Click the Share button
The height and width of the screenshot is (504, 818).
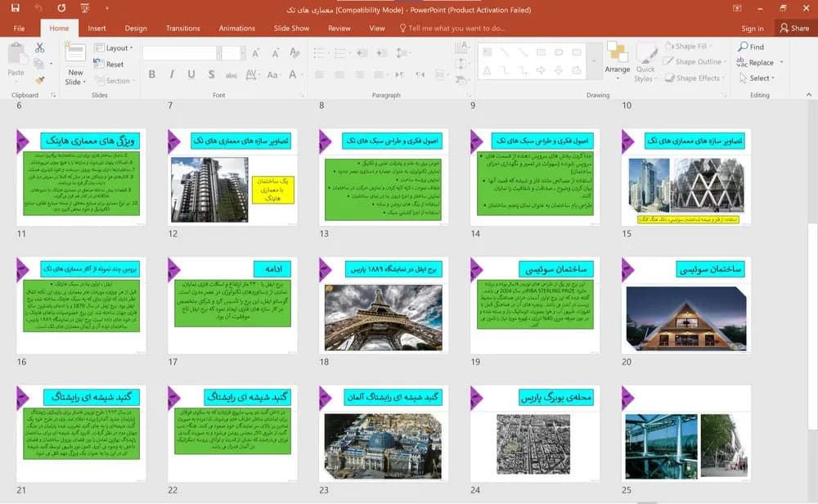tap(794, 28)
